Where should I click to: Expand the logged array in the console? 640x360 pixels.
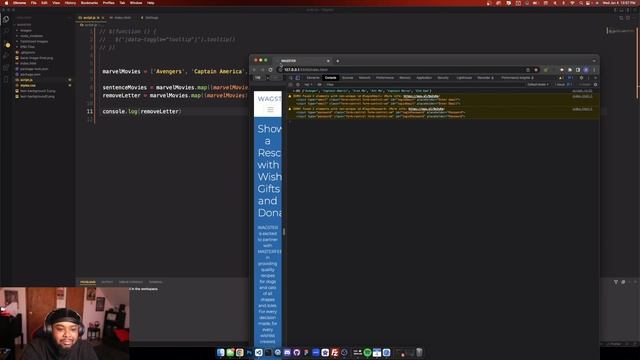[x=294, y=91]
